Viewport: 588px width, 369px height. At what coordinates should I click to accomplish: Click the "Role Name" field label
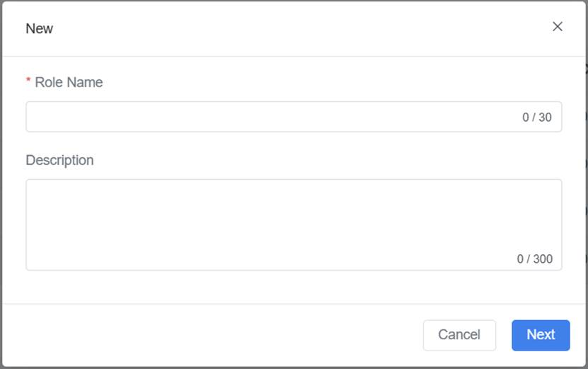pos(69,83)
